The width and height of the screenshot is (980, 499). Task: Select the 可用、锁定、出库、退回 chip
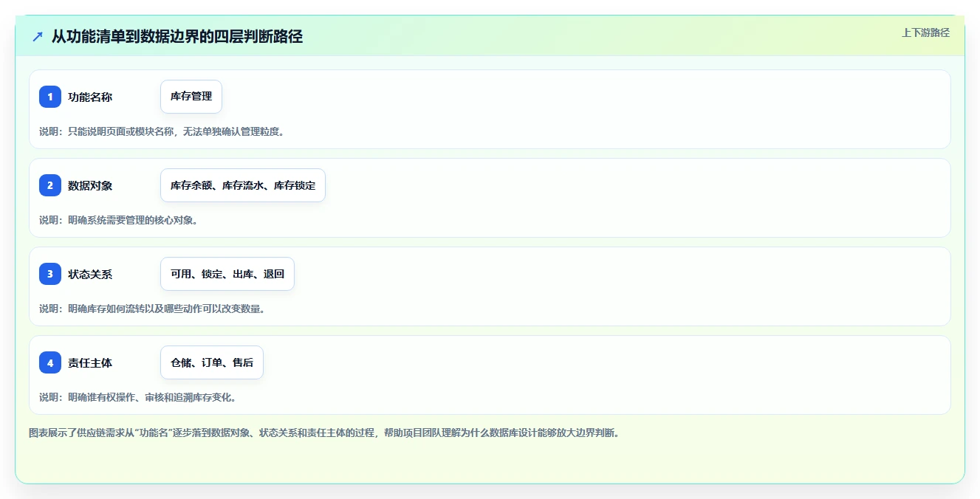(227, 274)
